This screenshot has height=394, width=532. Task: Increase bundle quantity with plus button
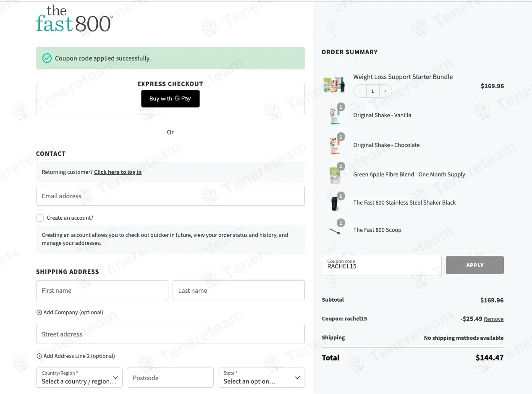click(385, 91)
